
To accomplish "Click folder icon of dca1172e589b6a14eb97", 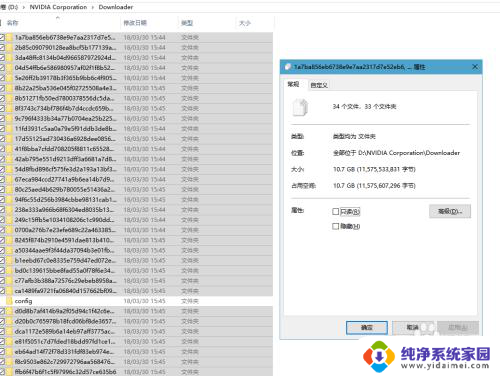I will coord(9,331).
